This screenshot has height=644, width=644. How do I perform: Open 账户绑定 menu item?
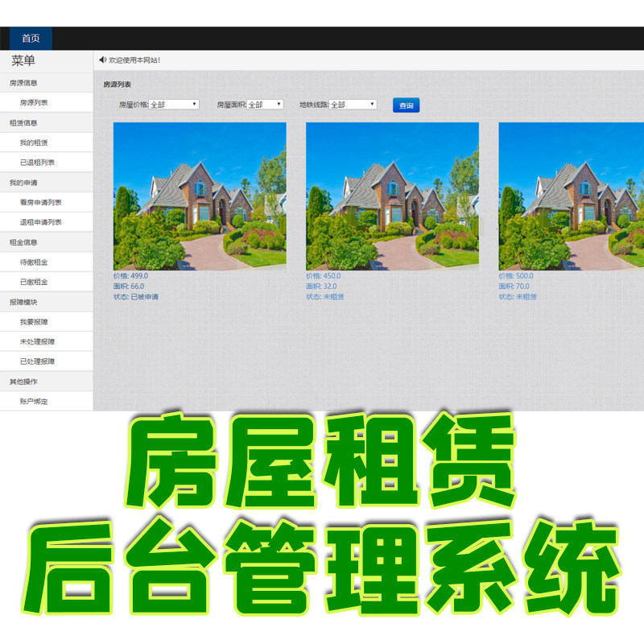tap(47, 401)
